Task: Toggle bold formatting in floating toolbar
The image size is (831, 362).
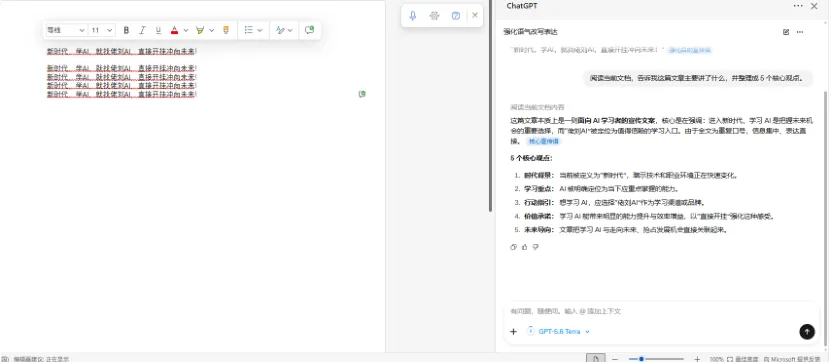Action: click(x=126, y=30)
